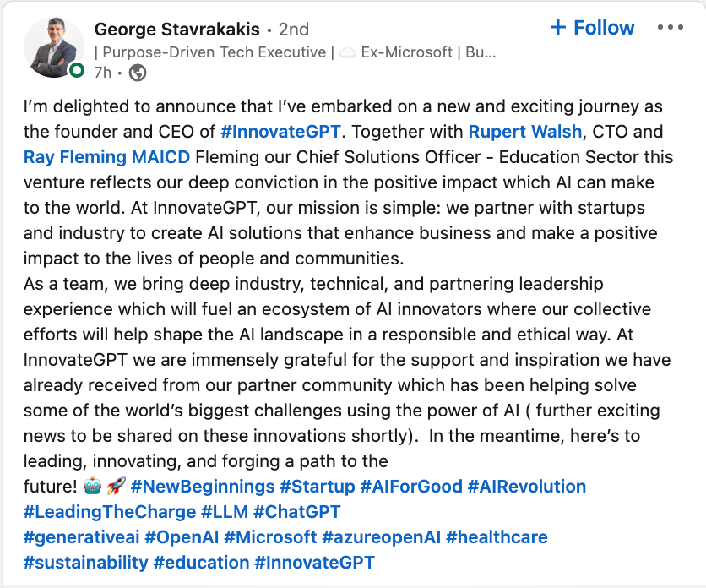
Task: Open the #generativeai hashtag
Action: pyautogui.click(x=81, y=537)
